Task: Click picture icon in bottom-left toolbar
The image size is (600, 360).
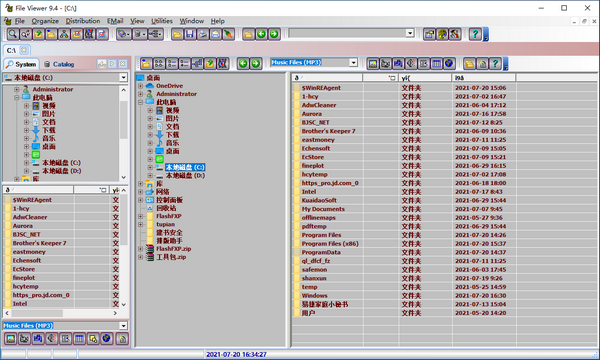Action: [x=10, y=338]
